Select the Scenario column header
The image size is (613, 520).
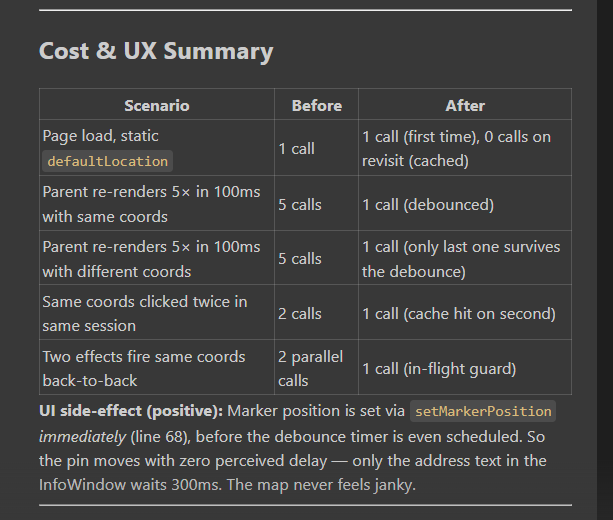[157, 106]
